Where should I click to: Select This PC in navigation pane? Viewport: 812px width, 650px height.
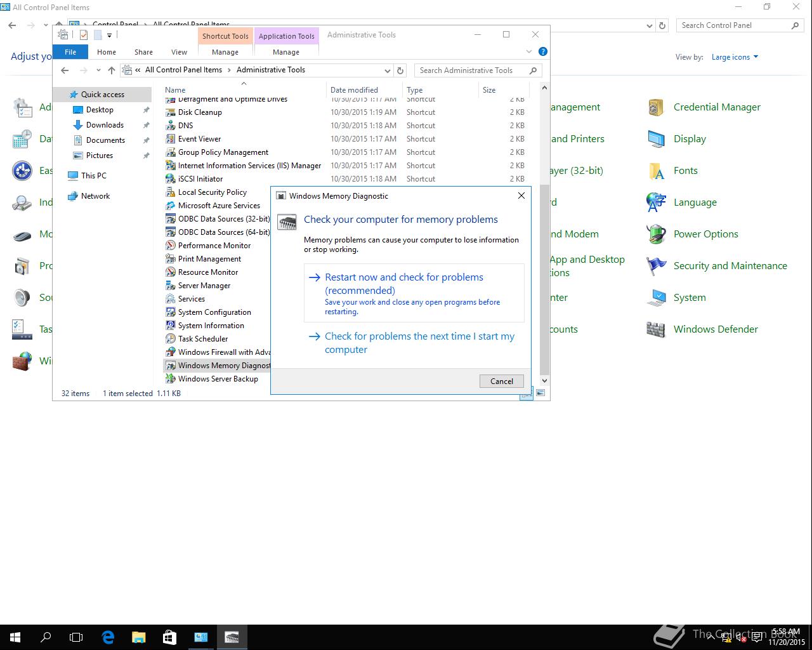(94, 176)
